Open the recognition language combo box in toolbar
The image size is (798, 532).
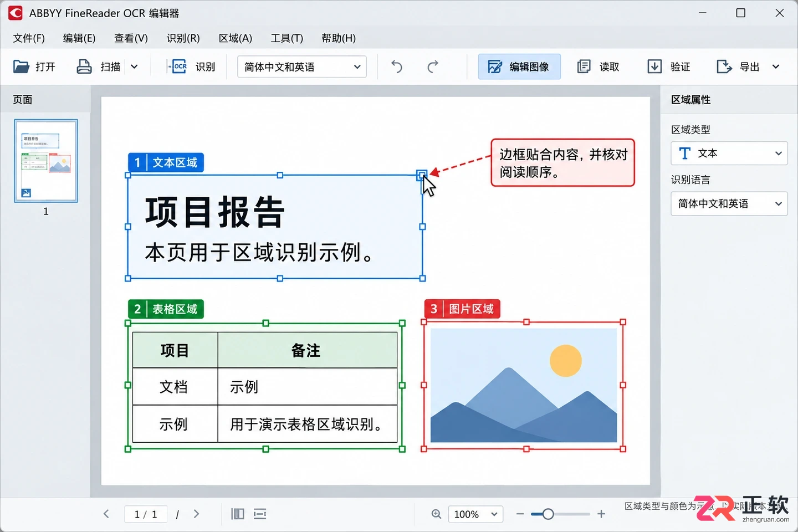(302, 66)
